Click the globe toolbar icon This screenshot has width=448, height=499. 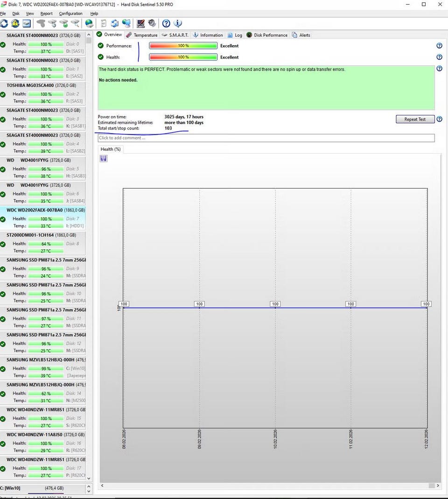point(89,23)
